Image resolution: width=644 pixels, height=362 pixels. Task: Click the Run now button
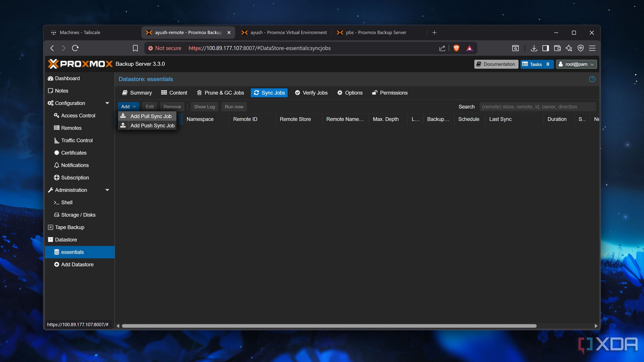234,107
